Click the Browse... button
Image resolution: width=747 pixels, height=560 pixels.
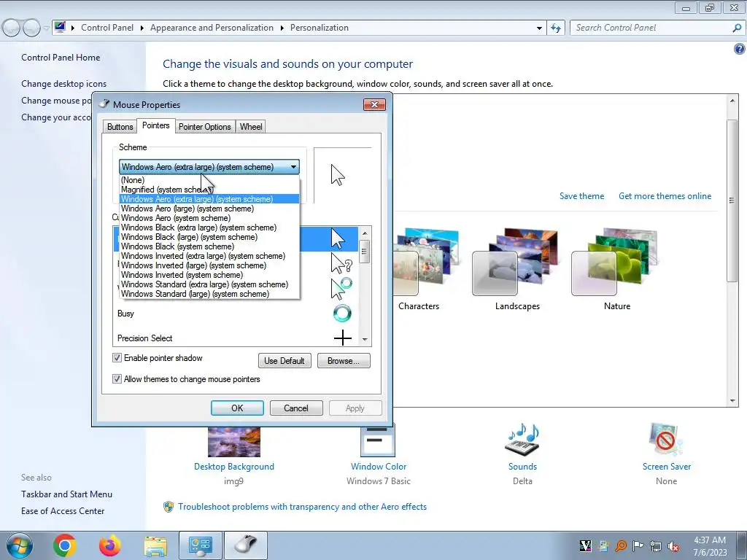[x=344, y=360]
